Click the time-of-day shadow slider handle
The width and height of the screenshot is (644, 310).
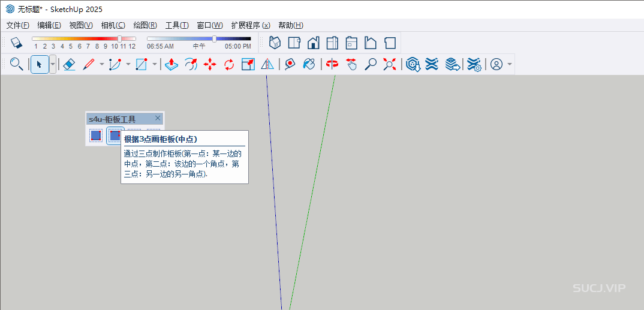click(x=215, y=38)
